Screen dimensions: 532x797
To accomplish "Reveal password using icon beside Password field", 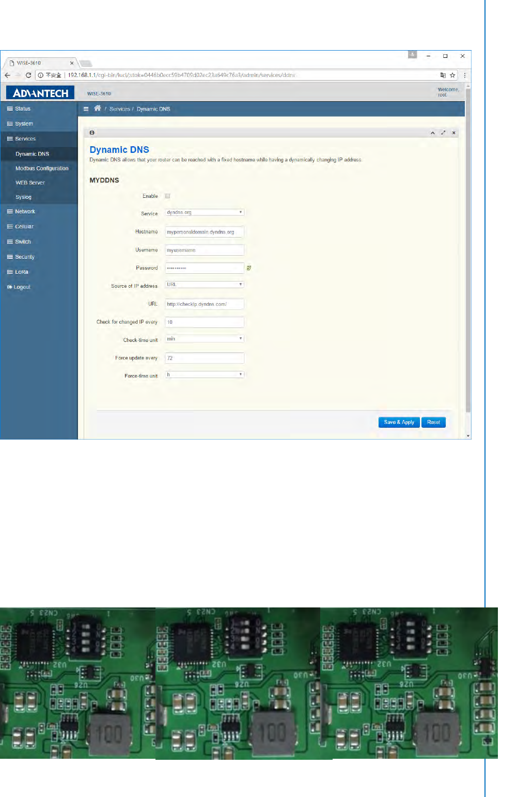I will click(x=249, y=268).
